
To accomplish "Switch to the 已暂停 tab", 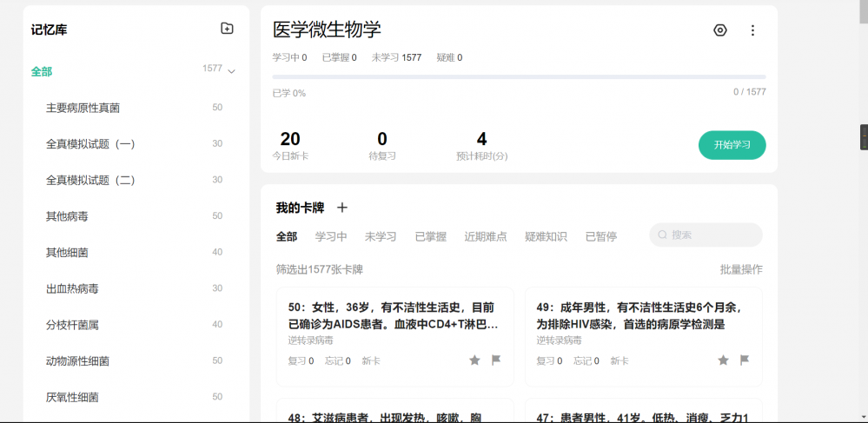I will tap(601, 236).
